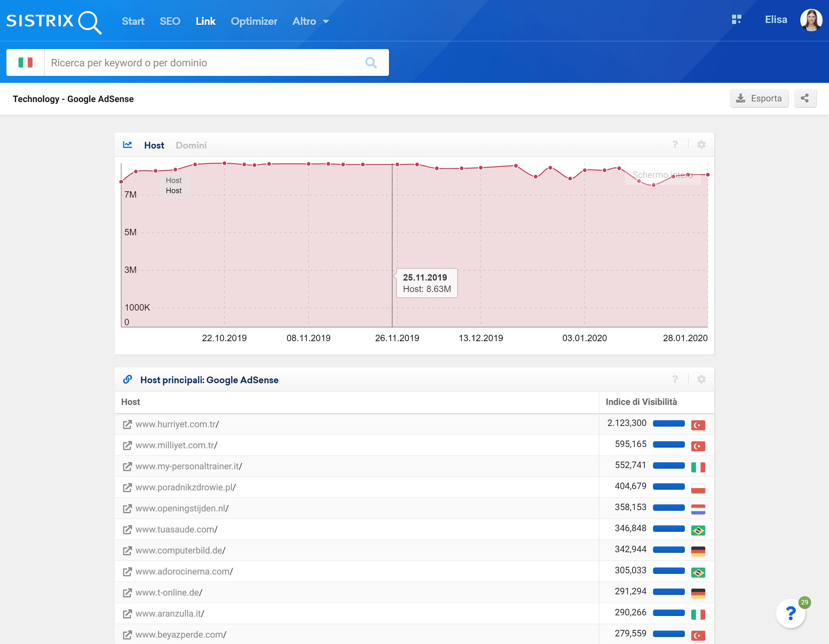Click visibility bar for www.t-online.de
829x644 pixels.
tap(668, 592)
